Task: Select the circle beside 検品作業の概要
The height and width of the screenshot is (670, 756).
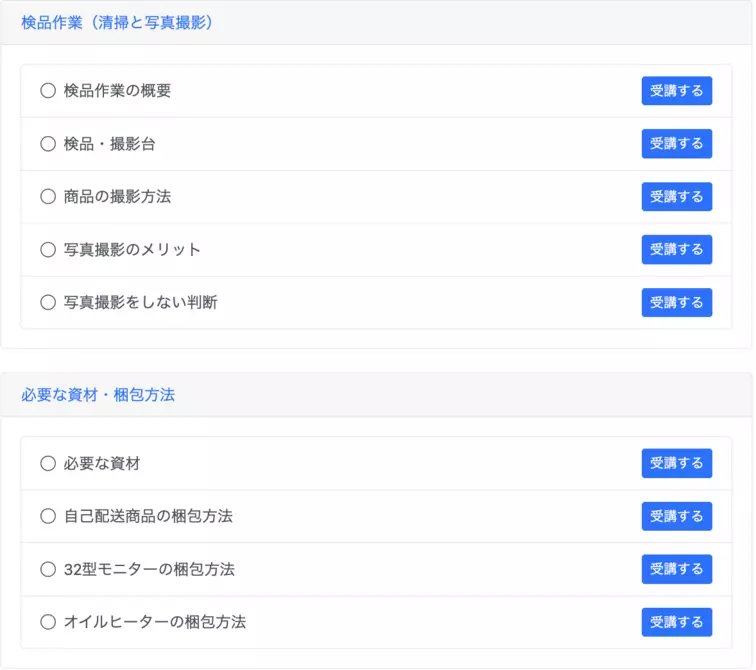Action: (x=48, y=91)
